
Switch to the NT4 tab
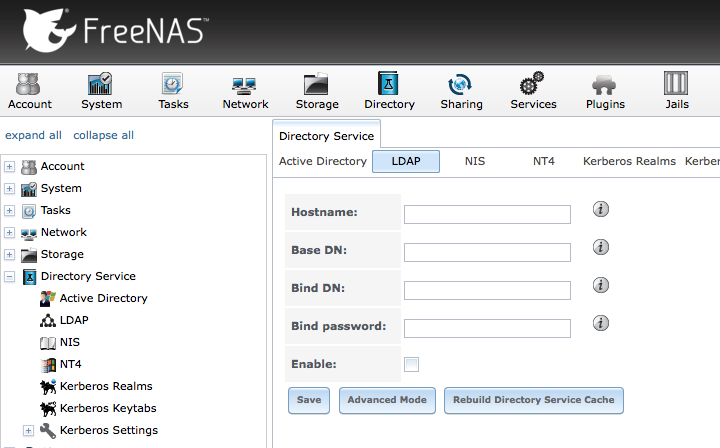click(x=544, y=161)
